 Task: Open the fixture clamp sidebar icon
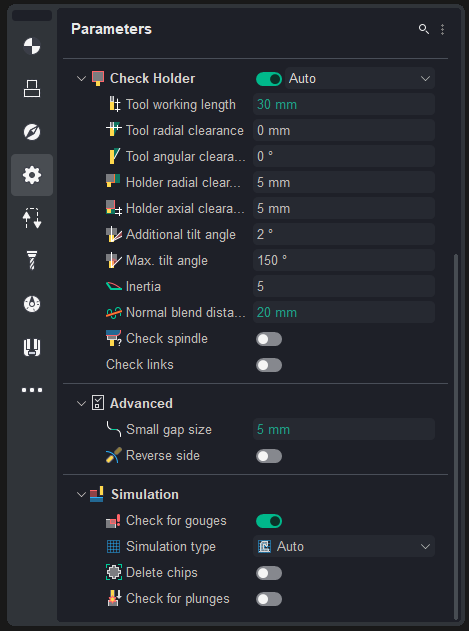click(32, 347)
